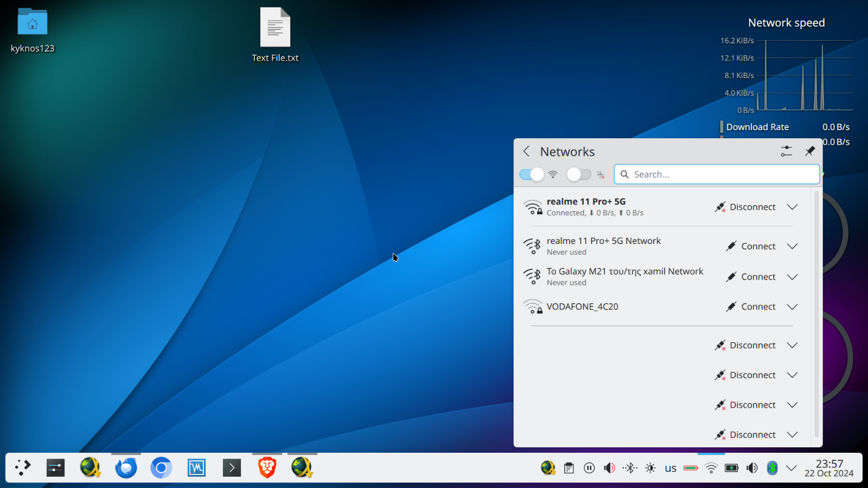
Task: Click the Networks list vertical scrollbar
Action: click(816, 313)
